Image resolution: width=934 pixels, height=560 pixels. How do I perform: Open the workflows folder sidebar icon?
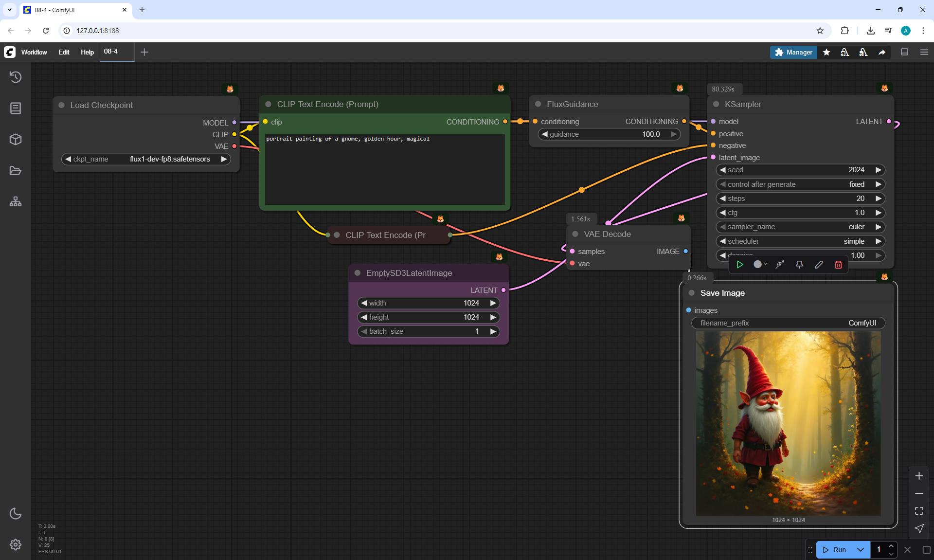point(16,171)
